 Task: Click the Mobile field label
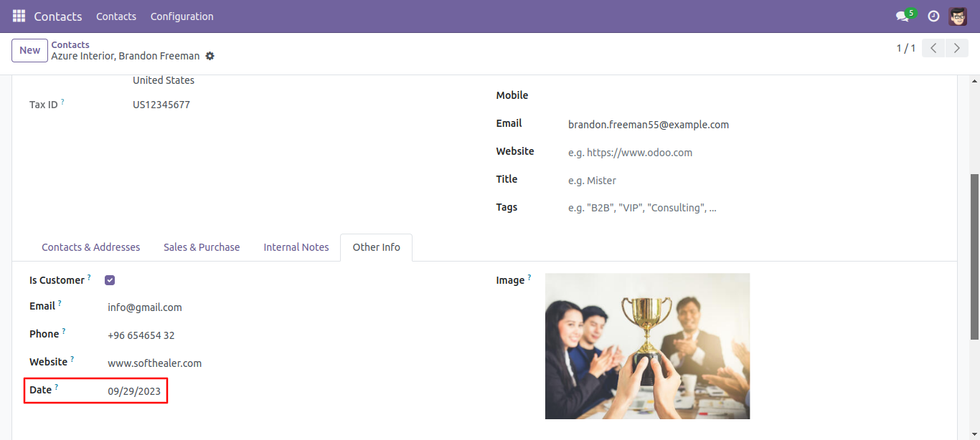(x=512, y=95)
